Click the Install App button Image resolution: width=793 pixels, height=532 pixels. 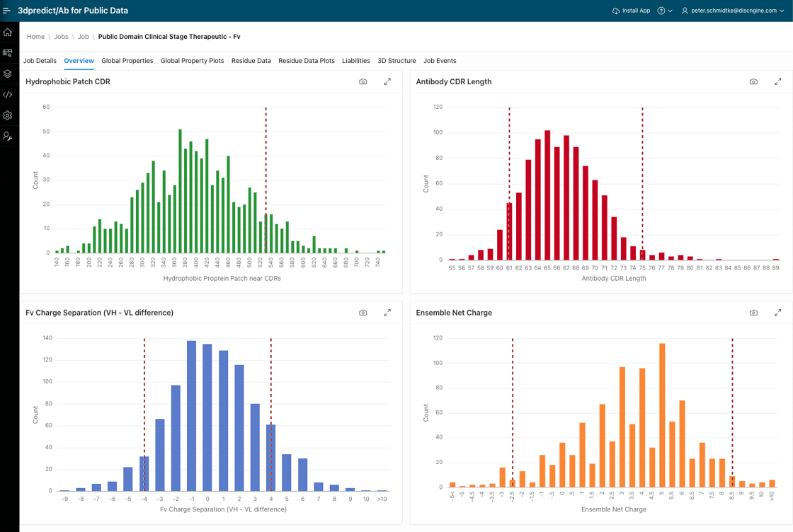tap(631, 11)
